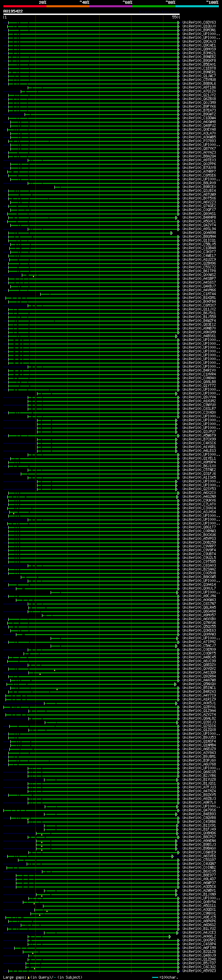The height and width of the screenshot is (980, 222).
Task: Open hit UniRef100_C4S8P4
Action: [199, 944]
